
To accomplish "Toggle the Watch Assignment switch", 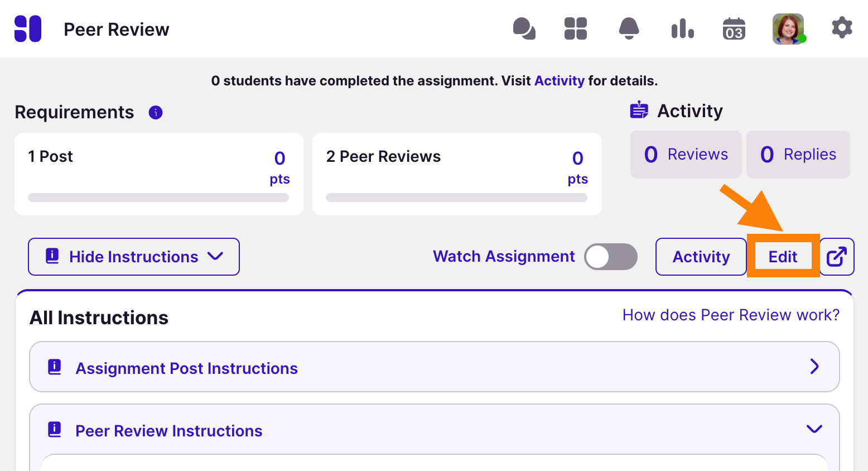I will click(611, 257).
